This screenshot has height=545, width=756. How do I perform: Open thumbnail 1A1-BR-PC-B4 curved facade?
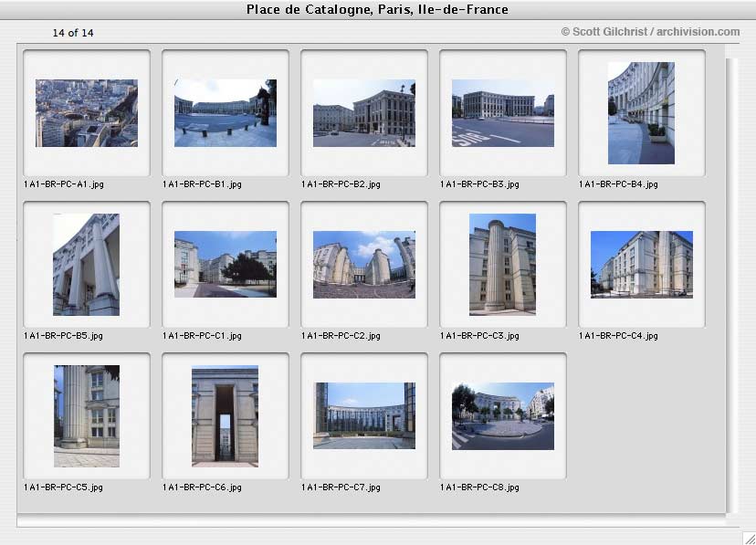click(641, 113)
